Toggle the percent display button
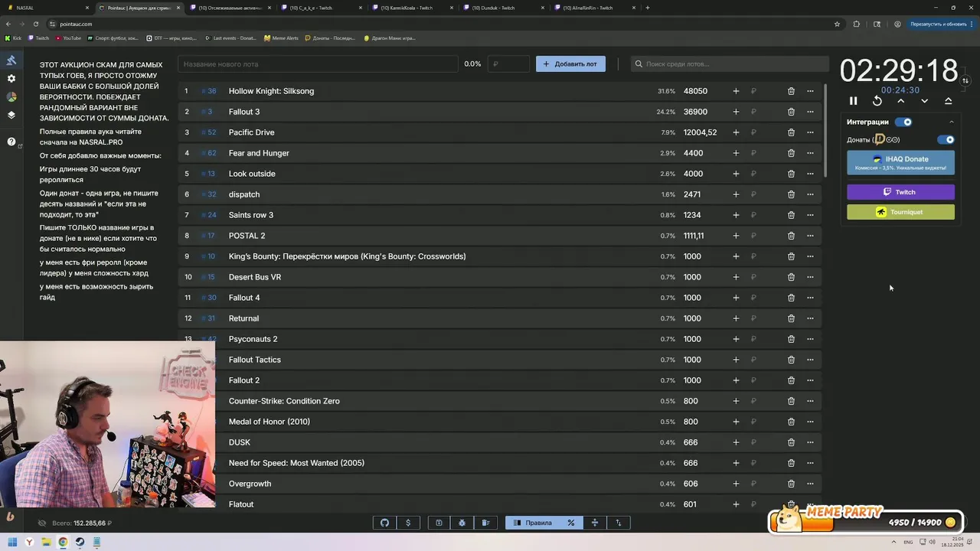This screenshot has height=551, width=980. coord(571,523)
